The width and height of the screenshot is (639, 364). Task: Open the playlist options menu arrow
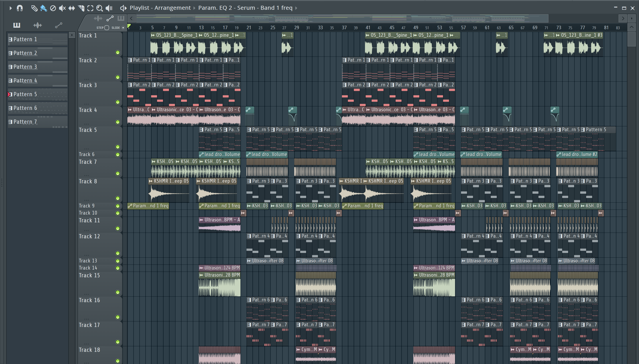click(10, 8)
